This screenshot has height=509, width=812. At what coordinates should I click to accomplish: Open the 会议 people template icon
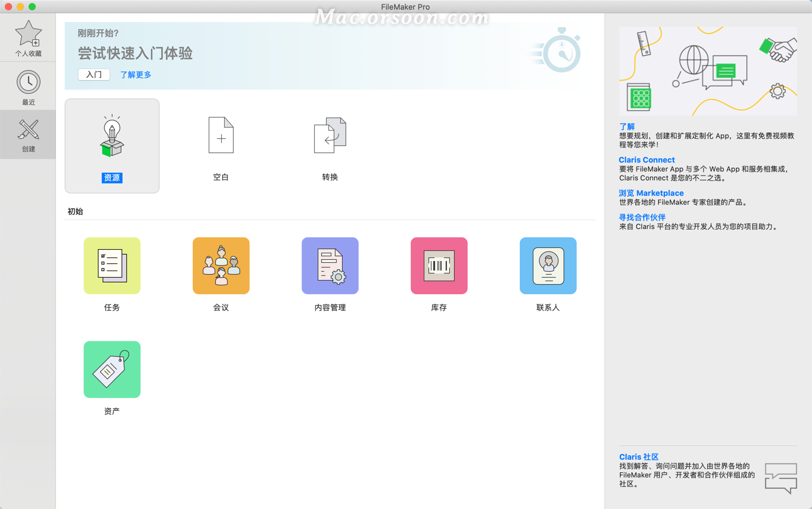[x=221, y=266]
